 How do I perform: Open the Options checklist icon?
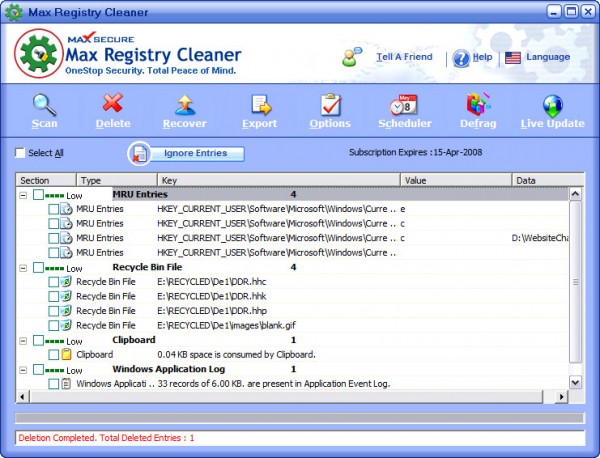[x=330, y=105]
